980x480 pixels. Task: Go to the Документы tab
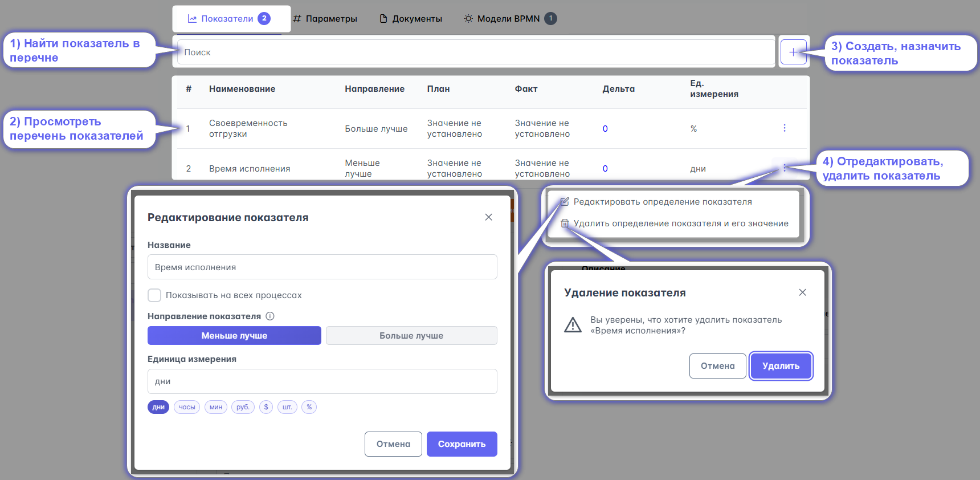[411, 19]
